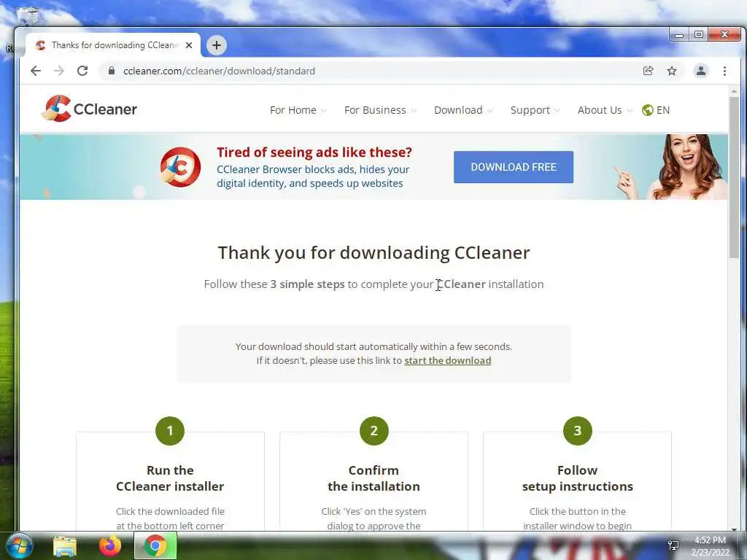The image size is (747, 560).
Task: Click the step 2 numbered circle
Action: pyautogui.click(x=374, y=431)
